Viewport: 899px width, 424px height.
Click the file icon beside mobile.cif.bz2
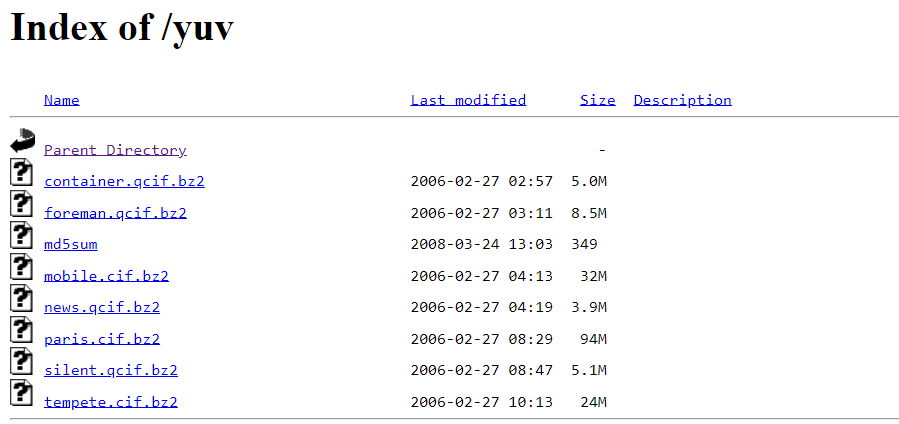coord(21,266)
